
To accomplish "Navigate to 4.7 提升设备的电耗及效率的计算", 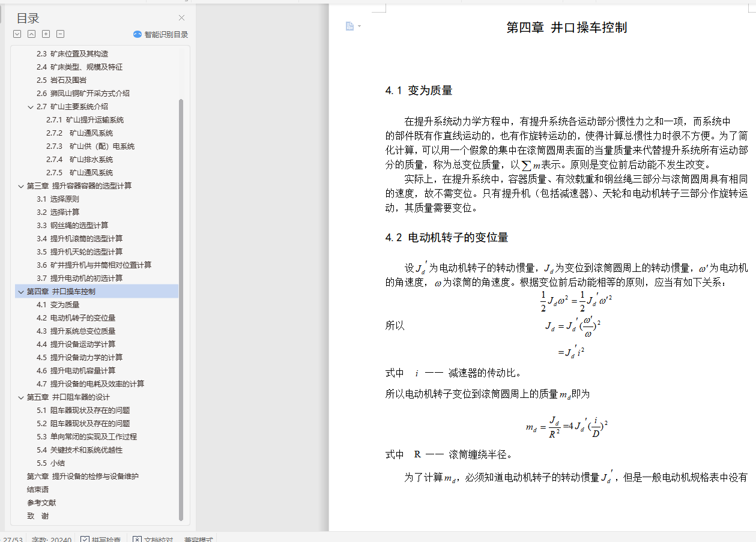I will point(90,384).
